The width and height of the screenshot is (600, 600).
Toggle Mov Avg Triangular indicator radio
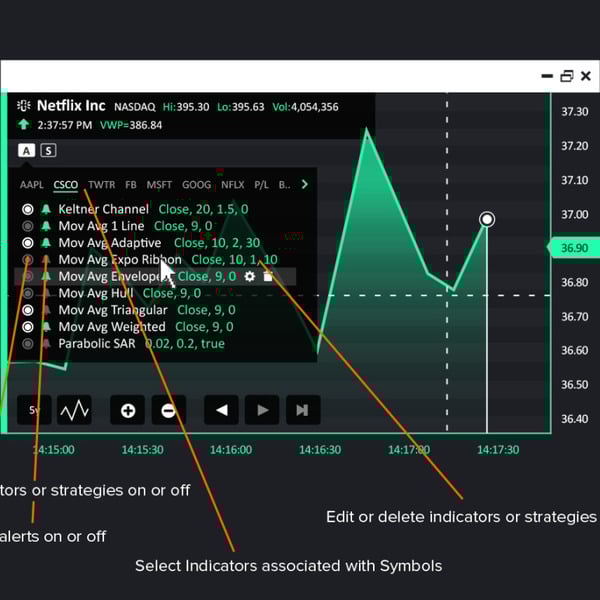click(x=28, y=310)
